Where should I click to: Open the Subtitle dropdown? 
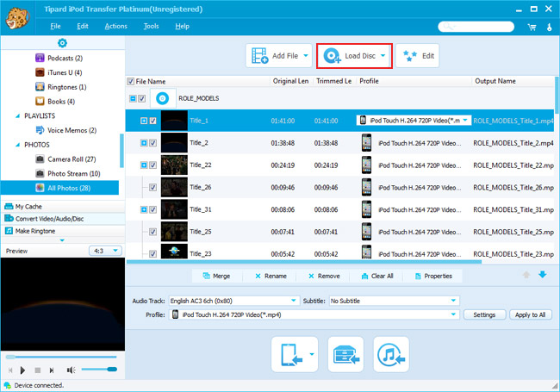(394, 301)
